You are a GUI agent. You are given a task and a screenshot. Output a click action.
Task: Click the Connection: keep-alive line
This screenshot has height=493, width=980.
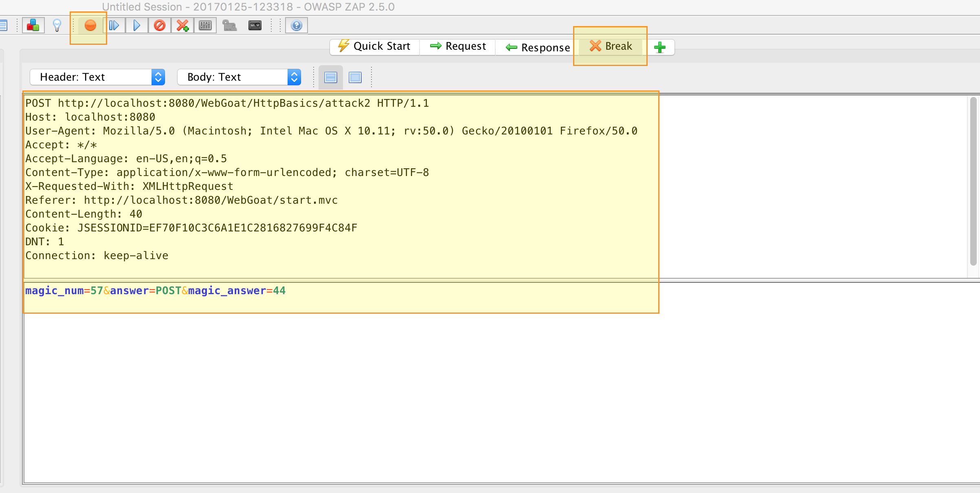coord(97,255)
